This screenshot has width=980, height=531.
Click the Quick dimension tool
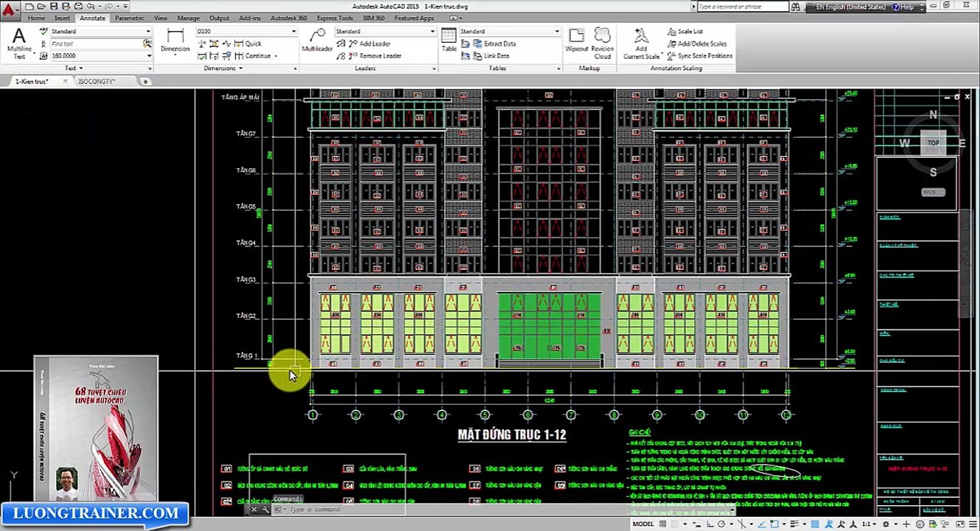pos(248,44)
